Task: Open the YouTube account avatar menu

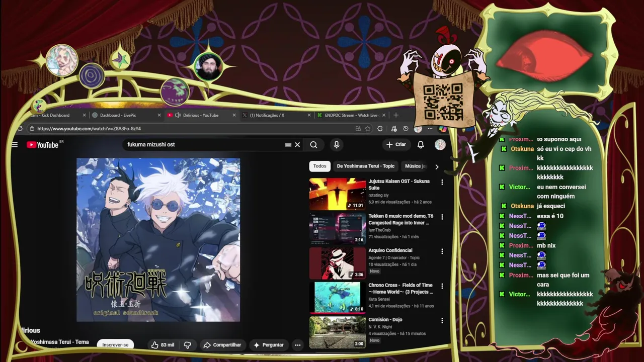Action: [440, 145]
